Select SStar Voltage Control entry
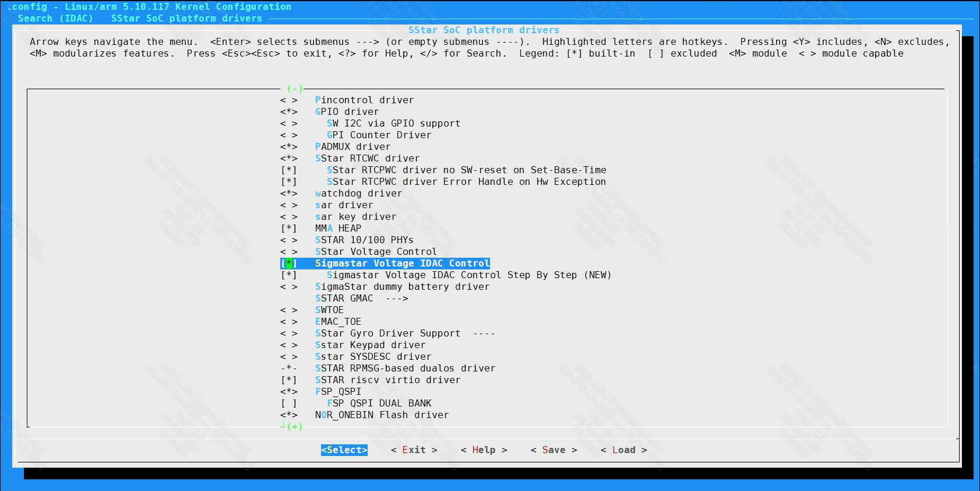980x491 pixels. click(376, 252)
